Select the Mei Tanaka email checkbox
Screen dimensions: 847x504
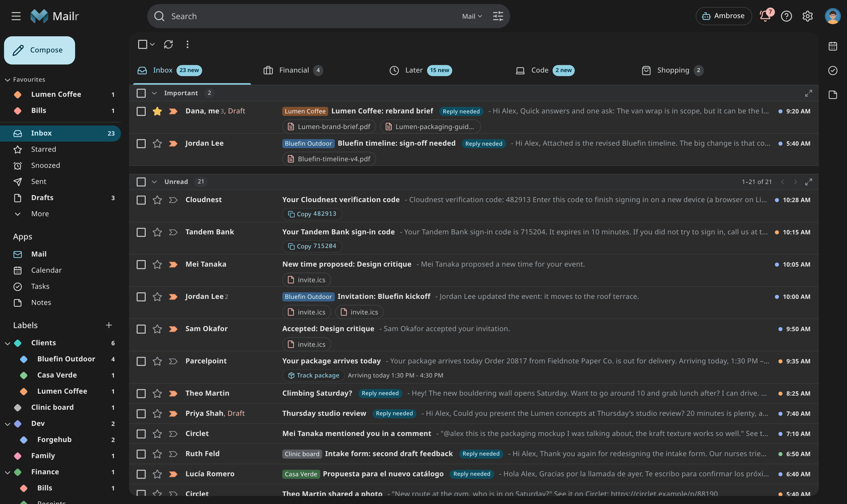(x=141, y=264)
